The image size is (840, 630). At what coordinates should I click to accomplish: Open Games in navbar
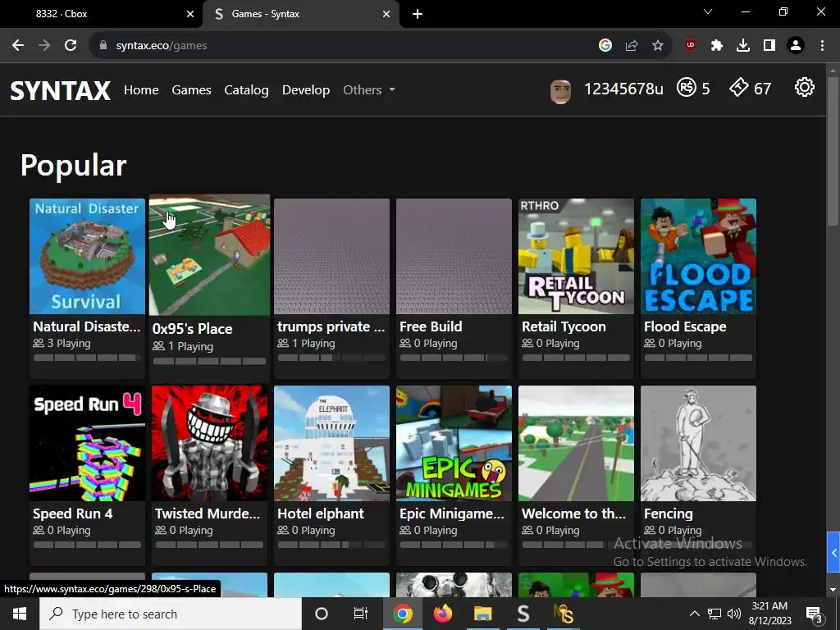tap(191, 89)
